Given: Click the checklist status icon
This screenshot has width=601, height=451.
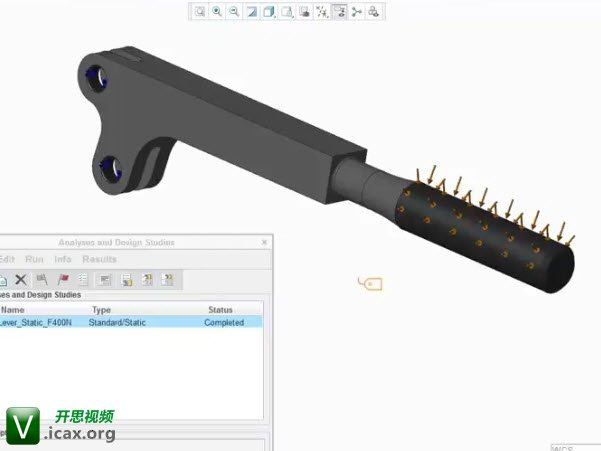Looking at the screenshot, I should [x=84, y=280].
